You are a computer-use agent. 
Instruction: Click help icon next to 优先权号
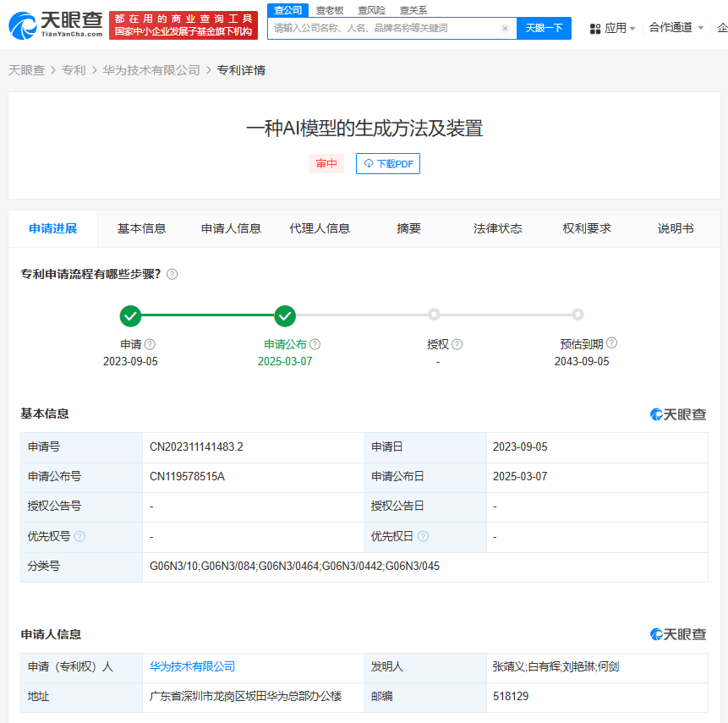[x=79, y=536]
